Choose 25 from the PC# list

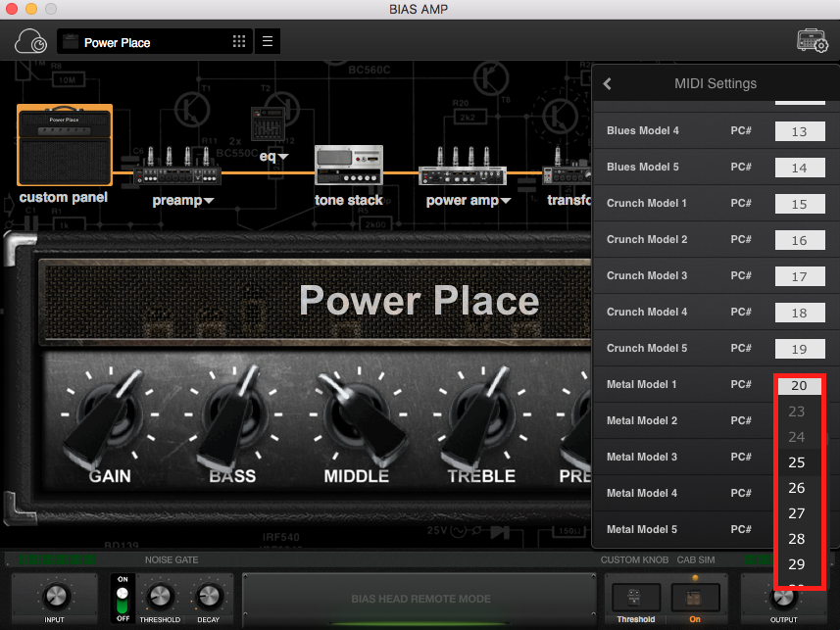797,462
